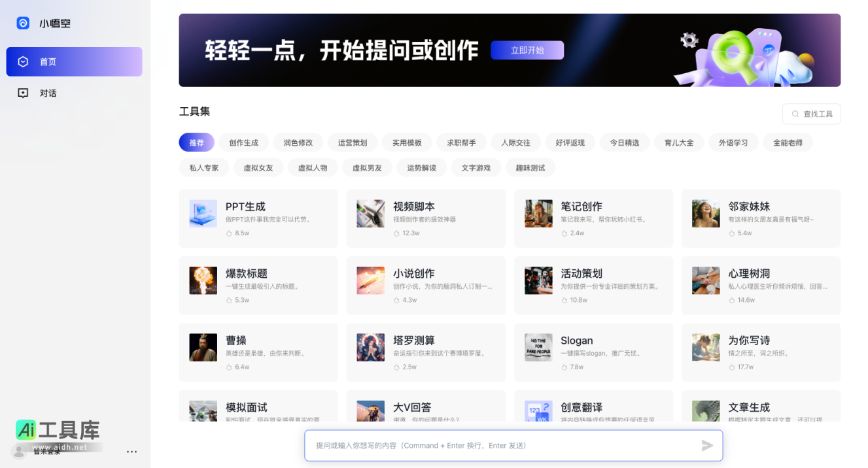Click 暂未登录 to sign in
Viewport: 868px width, 468px height.
click(x=46, y=450)
